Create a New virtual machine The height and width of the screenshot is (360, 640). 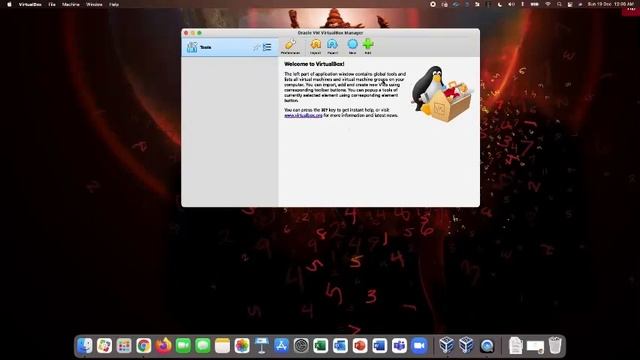(x=352, y=47)
